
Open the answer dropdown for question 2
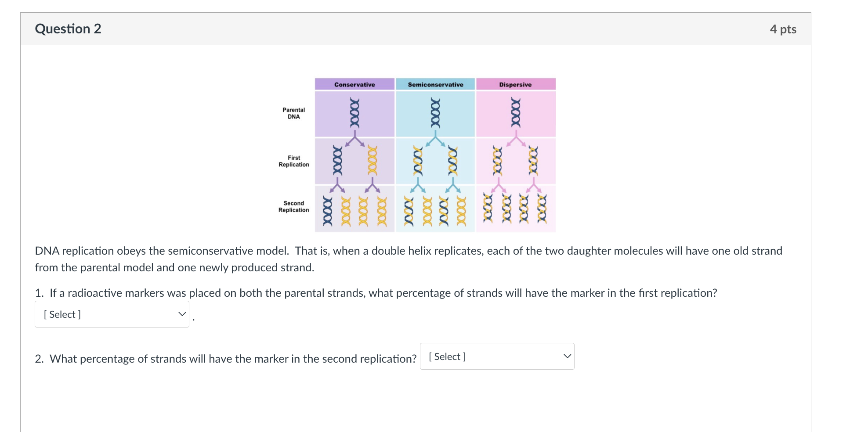click(x=496, y=356)
